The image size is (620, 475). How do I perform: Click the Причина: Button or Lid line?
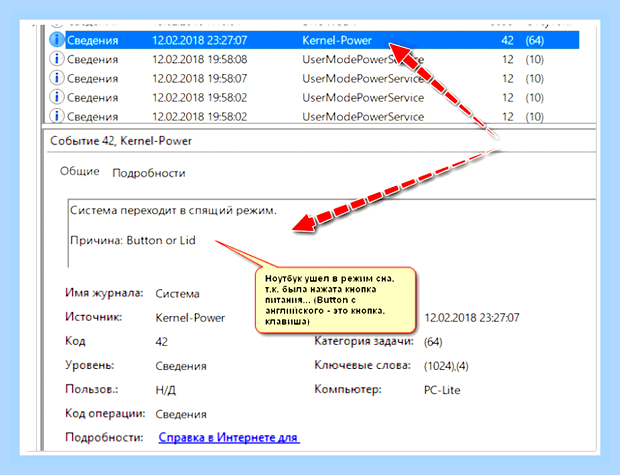coord(133,240)
